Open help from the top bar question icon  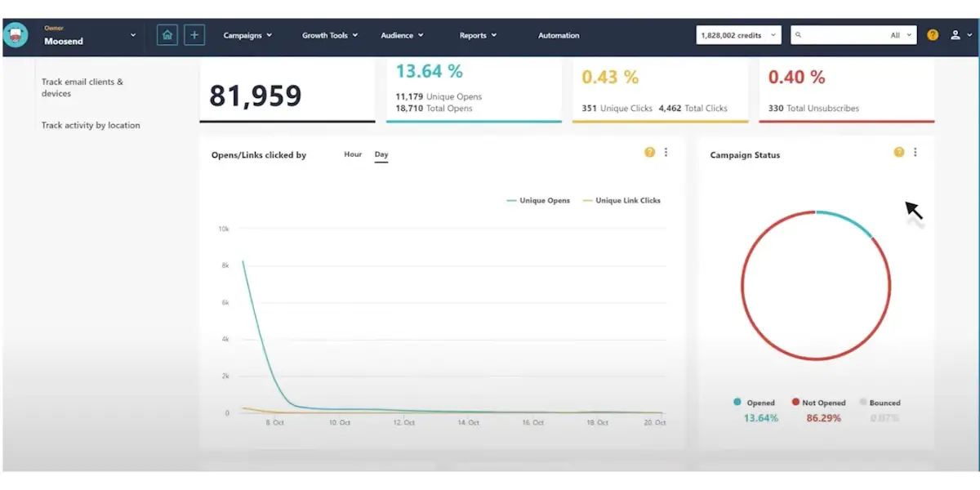tap(933, 35)
